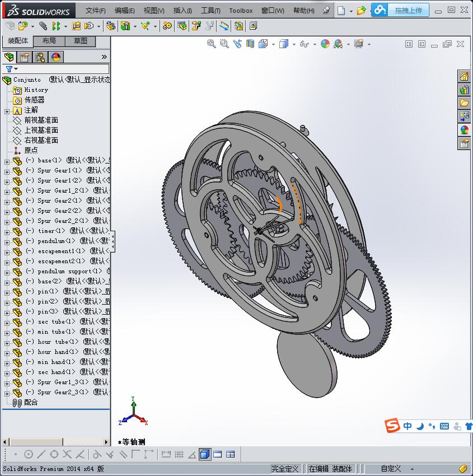Click the Zoom to Fit icon
Image resolution: width=473 pixels, height=476 pixels.
[211, 44]
